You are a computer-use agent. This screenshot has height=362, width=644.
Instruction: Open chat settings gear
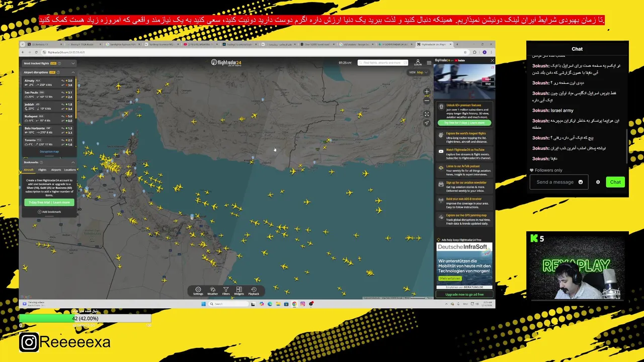tap(598, 182)
